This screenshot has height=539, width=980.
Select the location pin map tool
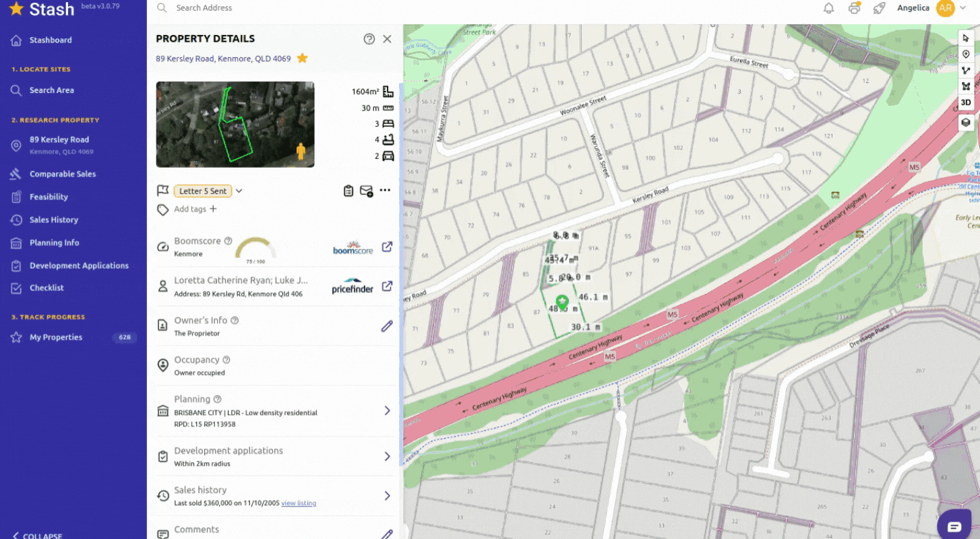966,54
